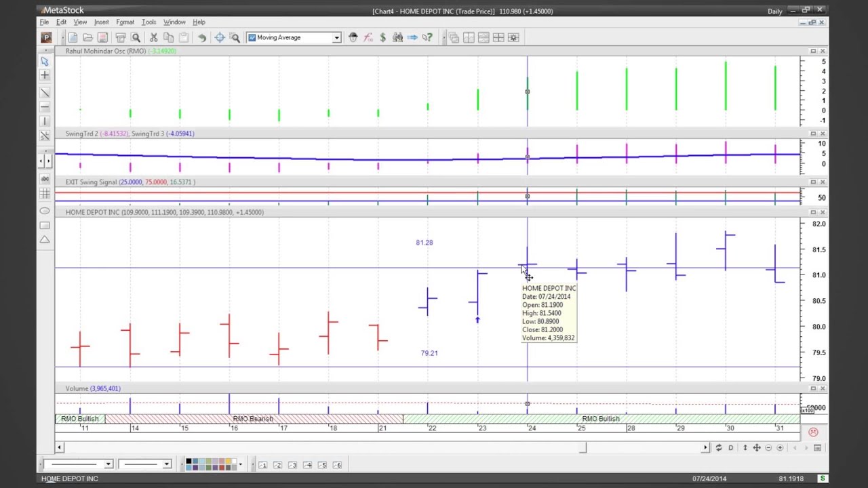Switch to chart layout page 6
The height and width of the screenshot is (488, 868).
pos(337,465)
